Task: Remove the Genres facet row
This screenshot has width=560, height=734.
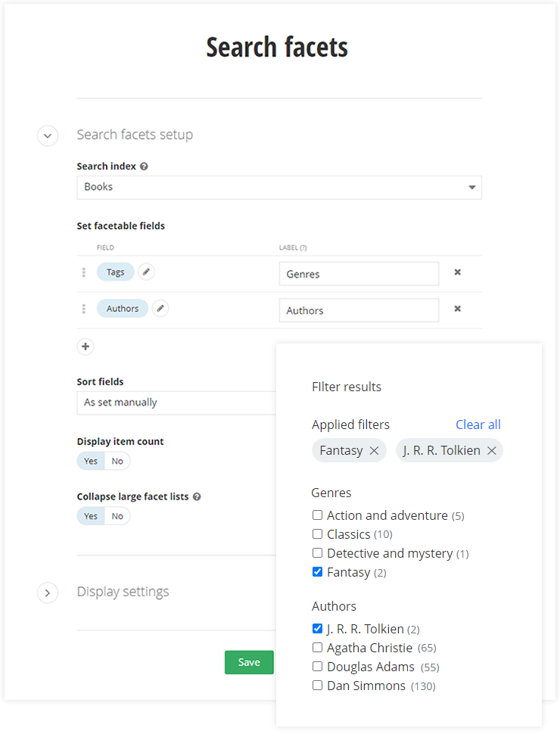Action: [457, 272]
